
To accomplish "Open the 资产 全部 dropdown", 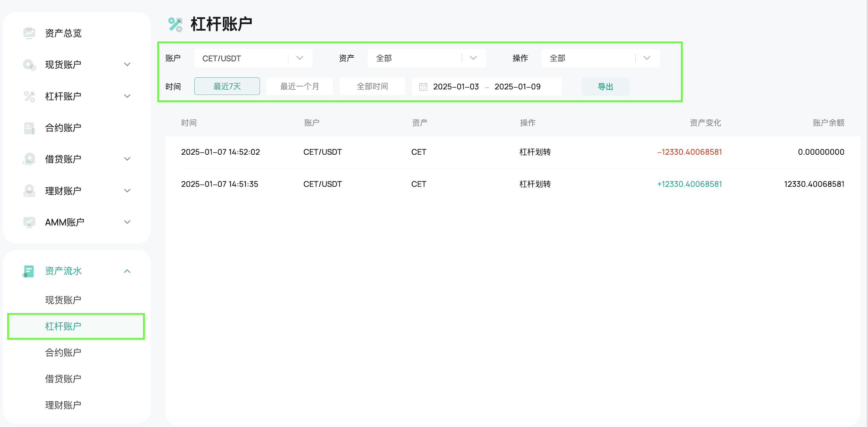I will (x=426, y=58).
